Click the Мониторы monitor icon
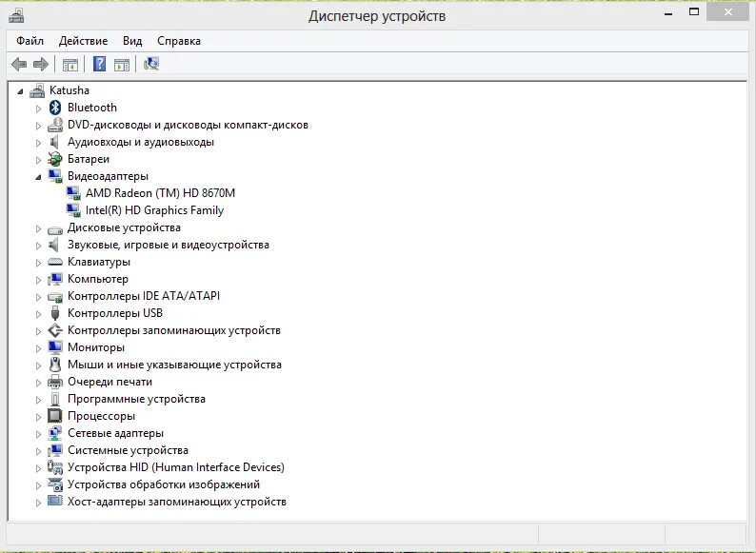 pos(55,347)
